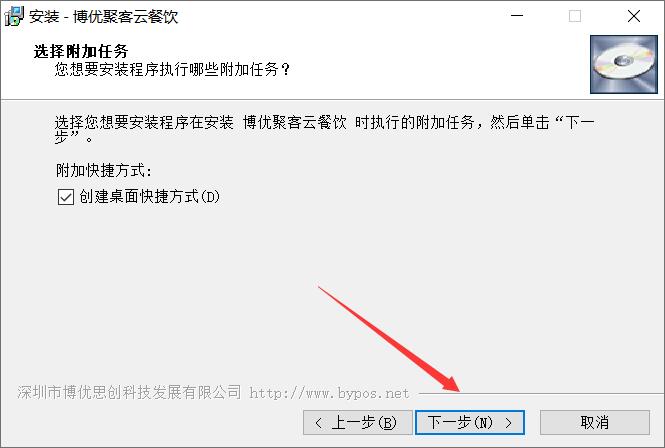
Task: Close the installer window
Action: [x=634, y=16]
